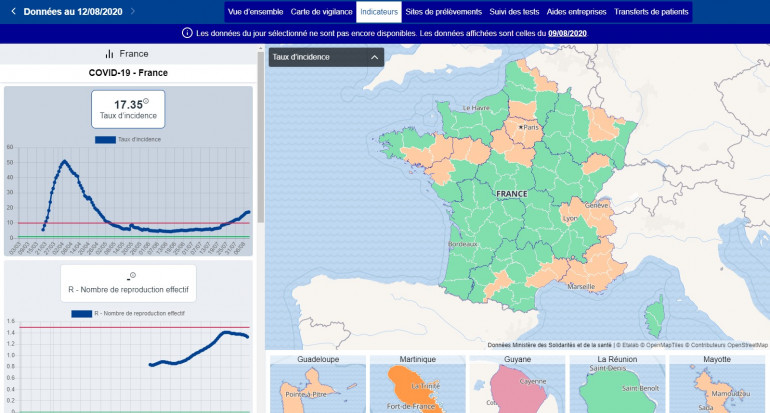
Task: Click the left panel vertical scrollbar
Action: pos(260,140)
